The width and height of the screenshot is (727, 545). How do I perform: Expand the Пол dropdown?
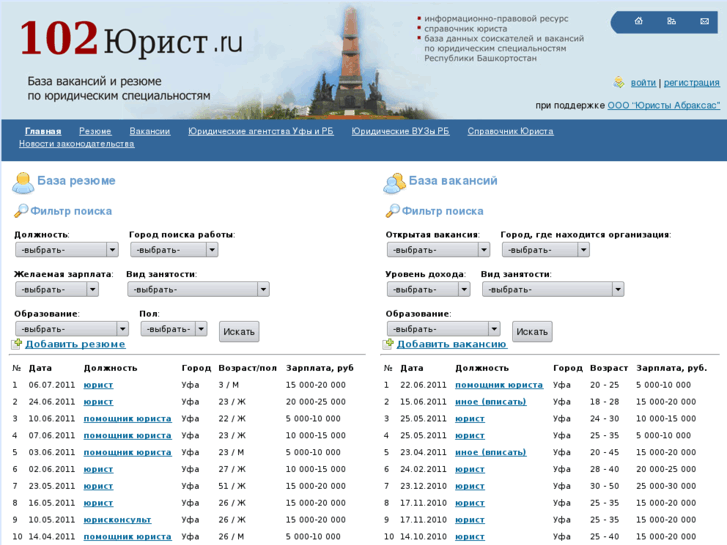click(174, 329)
